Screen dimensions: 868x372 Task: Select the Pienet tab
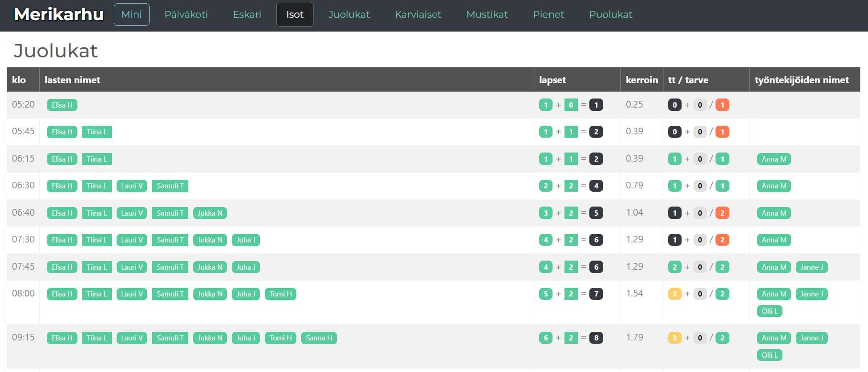point(548,15)
